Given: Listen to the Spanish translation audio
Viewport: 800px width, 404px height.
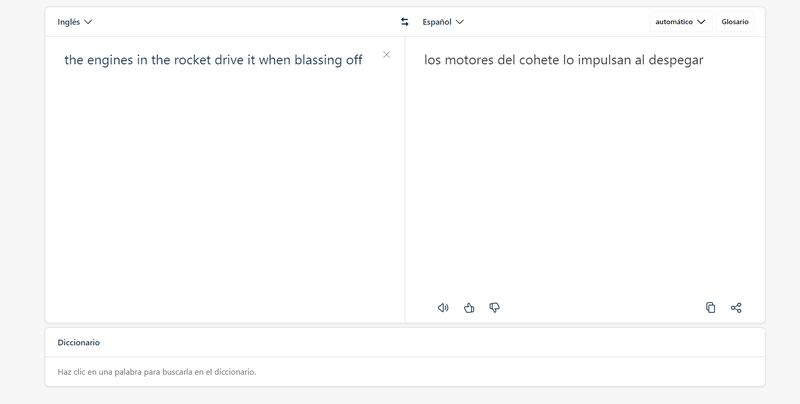Looking at the screenshot, I should [x=443, y=308].
